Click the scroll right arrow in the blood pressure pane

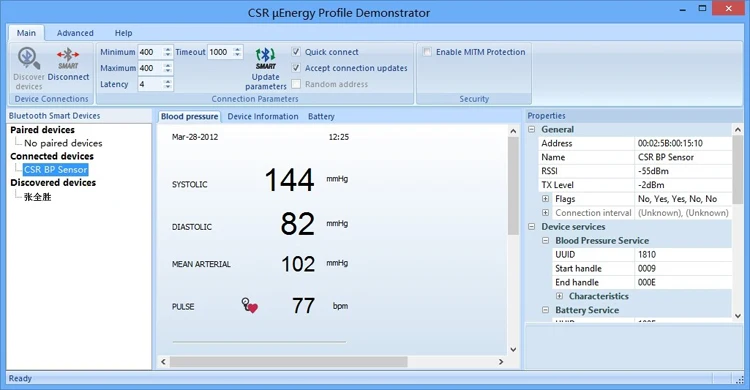point(501,362)
